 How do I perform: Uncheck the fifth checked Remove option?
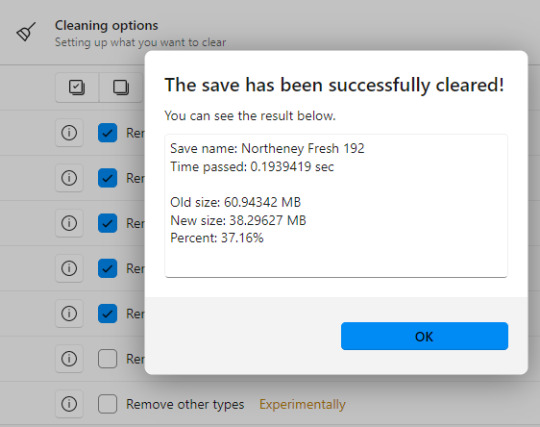[107, 313]
